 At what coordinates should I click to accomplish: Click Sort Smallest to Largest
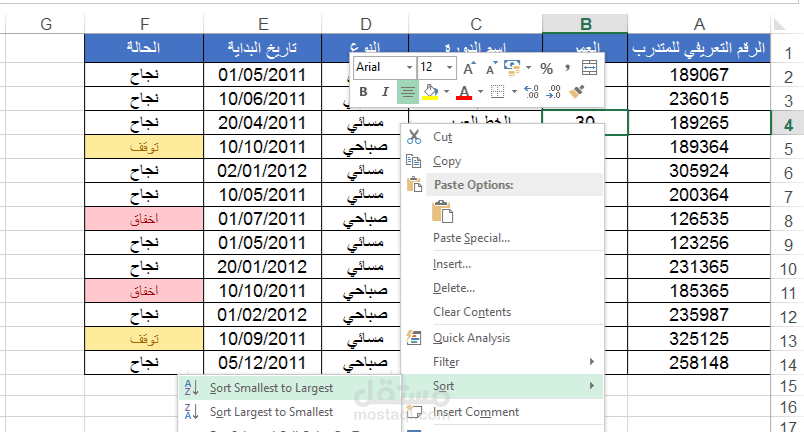point(290,388)
